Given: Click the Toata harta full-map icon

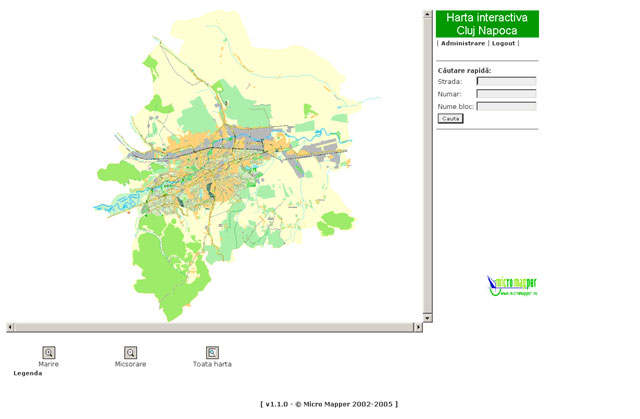Looking at the screenshot, I should click(212, 352).
